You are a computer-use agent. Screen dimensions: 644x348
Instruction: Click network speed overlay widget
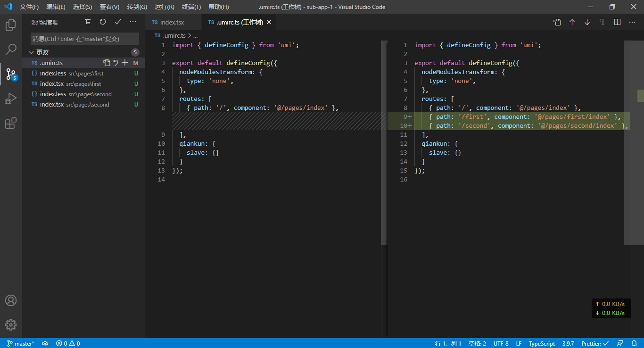pos(611,308)
